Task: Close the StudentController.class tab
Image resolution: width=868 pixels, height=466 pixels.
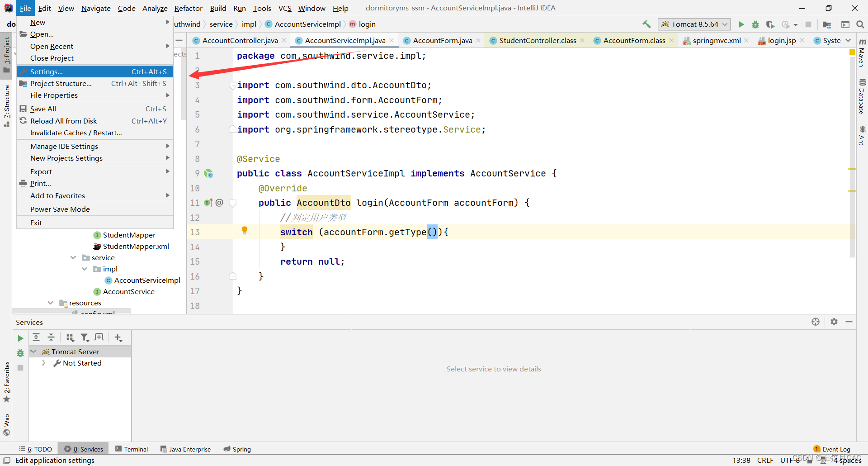Action: tap(582, 40)
